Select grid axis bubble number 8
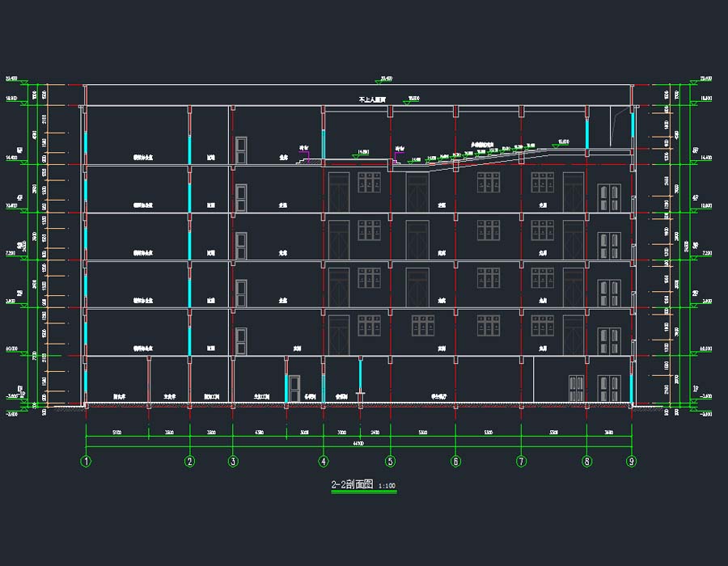The image size is (728, 566). point(587,462)
